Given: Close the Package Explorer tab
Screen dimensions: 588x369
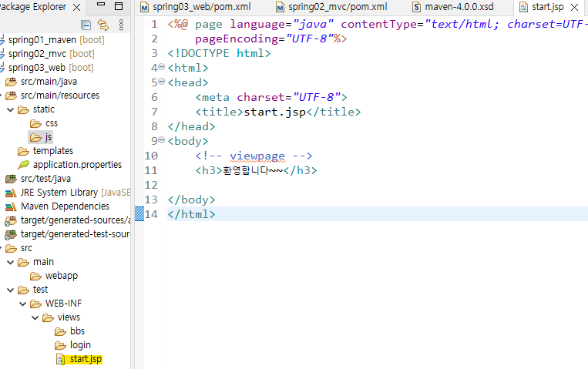Looking at the screenshot, I should (x=76, y=7).
